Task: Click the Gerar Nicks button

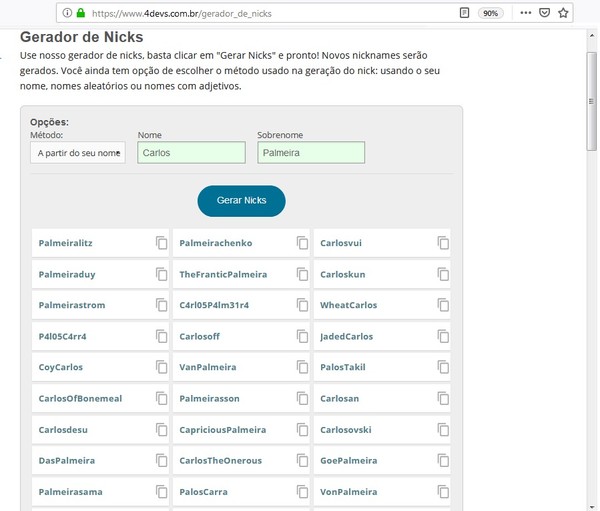Action: pyautogui.click(x=241, y=200)
